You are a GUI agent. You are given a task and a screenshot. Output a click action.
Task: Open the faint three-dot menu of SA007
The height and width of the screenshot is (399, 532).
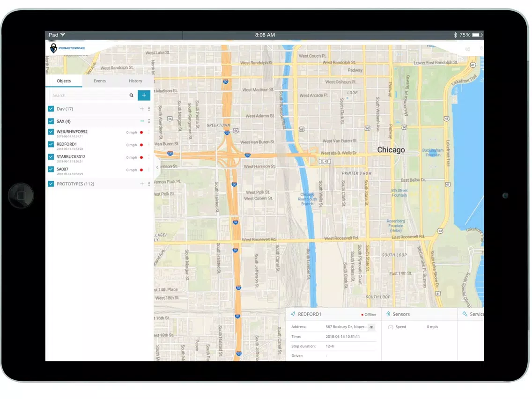click(x=149, y=170)
